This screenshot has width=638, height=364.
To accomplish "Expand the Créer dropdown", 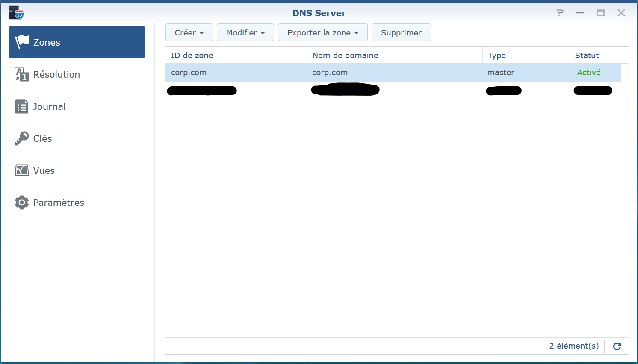I will (189, 32).
